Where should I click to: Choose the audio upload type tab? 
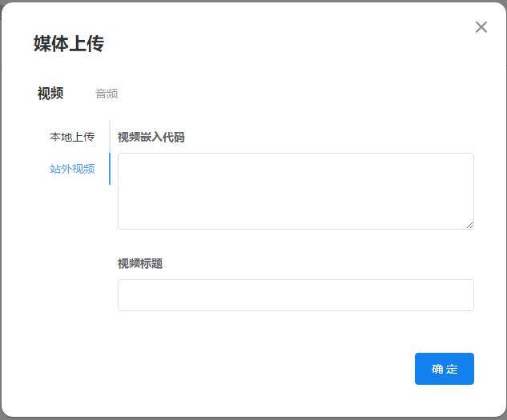click(x=107, y=94)
